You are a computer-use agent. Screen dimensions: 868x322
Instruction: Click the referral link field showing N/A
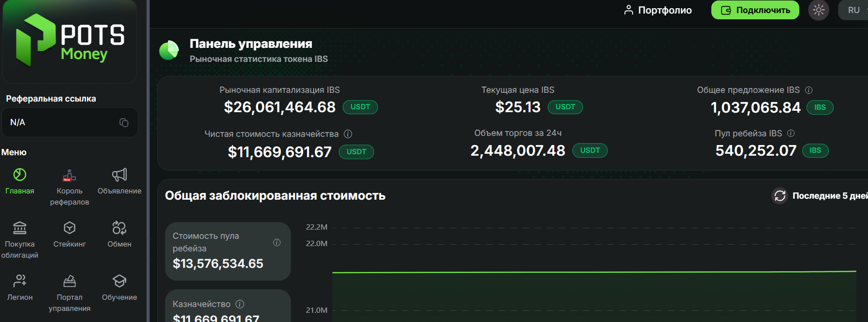click(x=70, y=122)
